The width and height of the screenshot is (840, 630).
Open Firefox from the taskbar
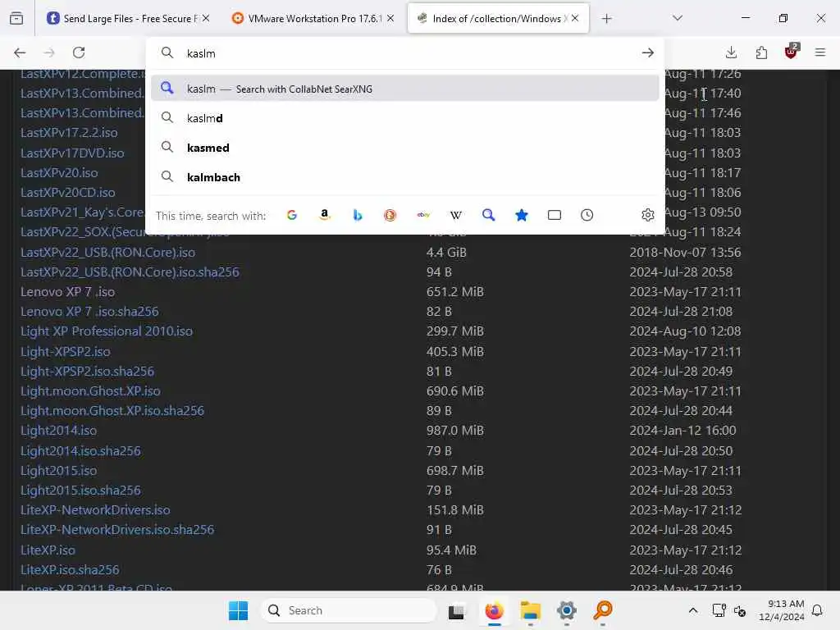point(494,610)
